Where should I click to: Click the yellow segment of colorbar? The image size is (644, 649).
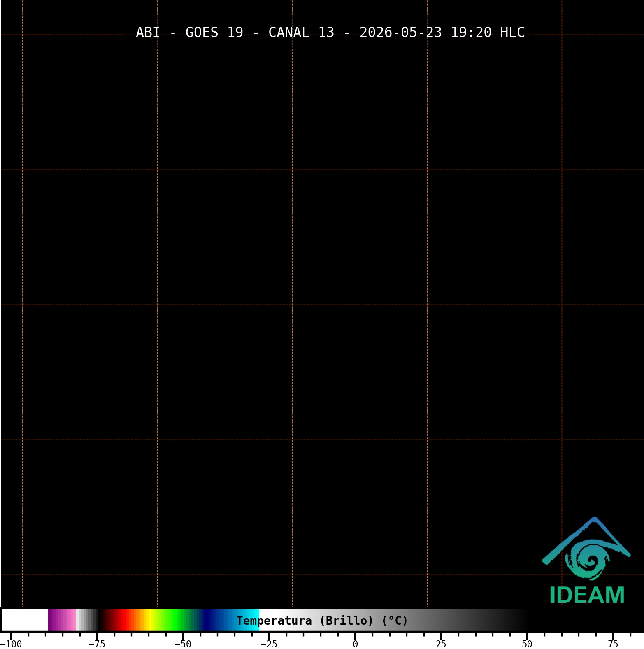[x=150, y=620]
